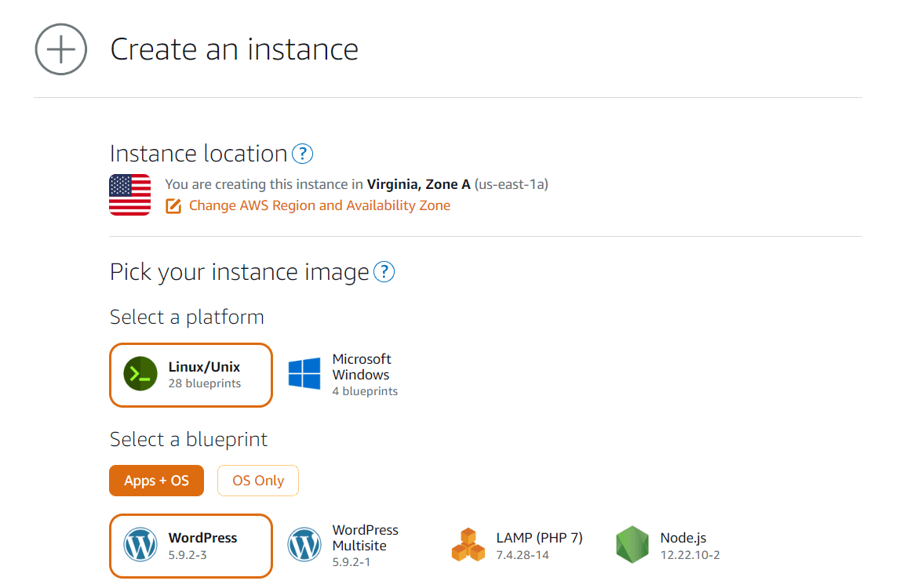The image size is (907, 588).
Task: Open the Pick your instance image help tooltip
Action: pyautogui.click(x=384, y=272)
